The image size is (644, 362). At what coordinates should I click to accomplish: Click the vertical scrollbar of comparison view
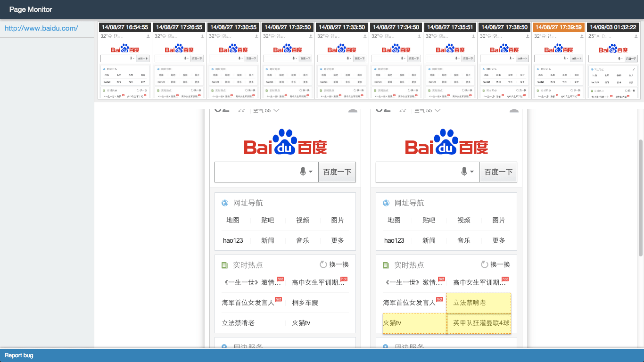pos(640,198)
